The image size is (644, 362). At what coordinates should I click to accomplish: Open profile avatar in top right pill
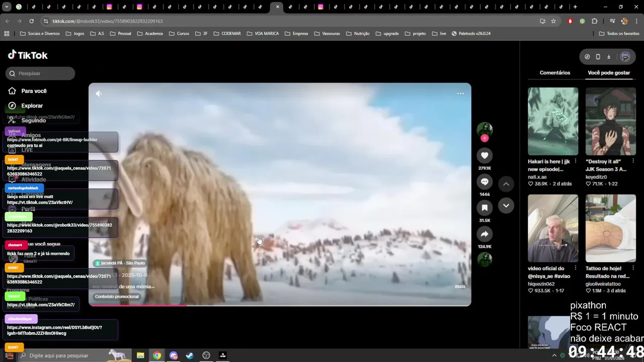pyautogui.click(x=625, y=57)
